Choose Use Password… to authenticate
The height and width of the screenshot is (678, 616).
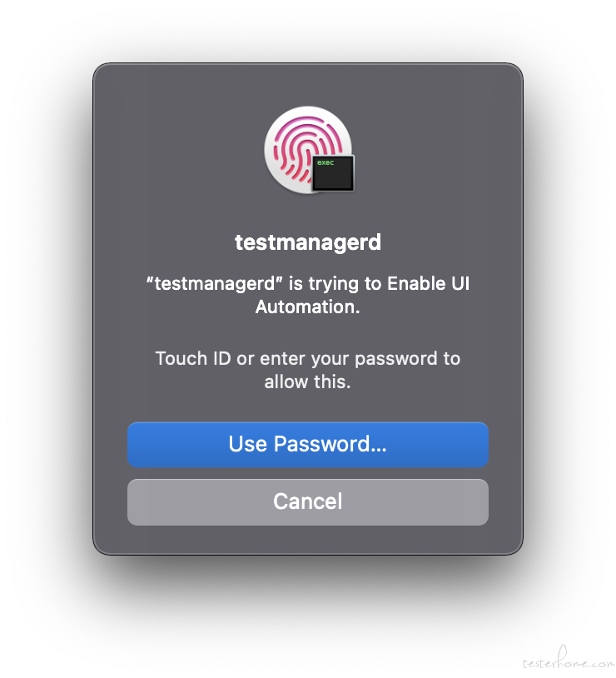pos(308,445)
